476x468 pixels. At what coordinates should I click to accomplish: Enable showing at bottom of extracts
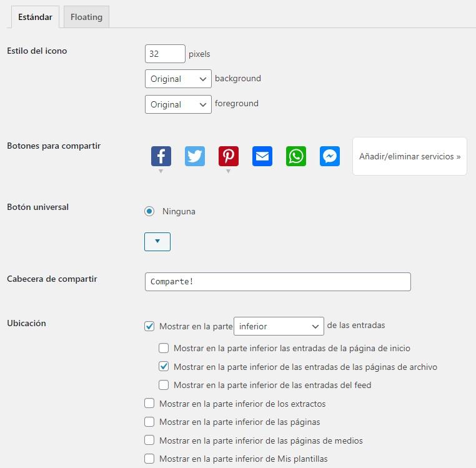(149, 404)
